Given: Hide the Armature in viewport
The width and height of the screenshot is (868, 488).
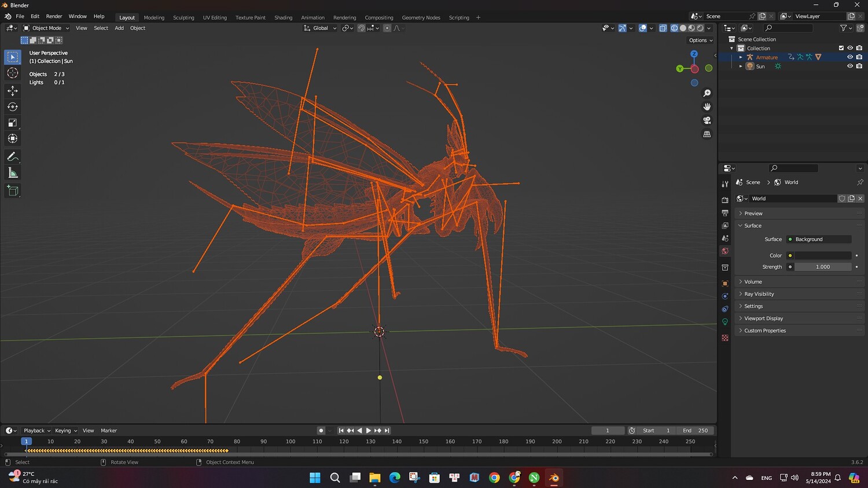Looking at the screenshot, I should [850, 57].
